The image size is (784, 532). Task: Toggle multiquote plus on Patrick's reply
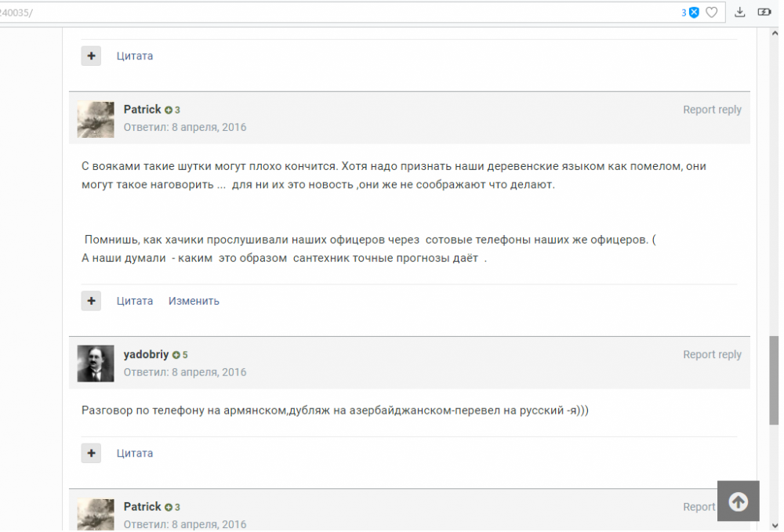(x=91, y=300)
